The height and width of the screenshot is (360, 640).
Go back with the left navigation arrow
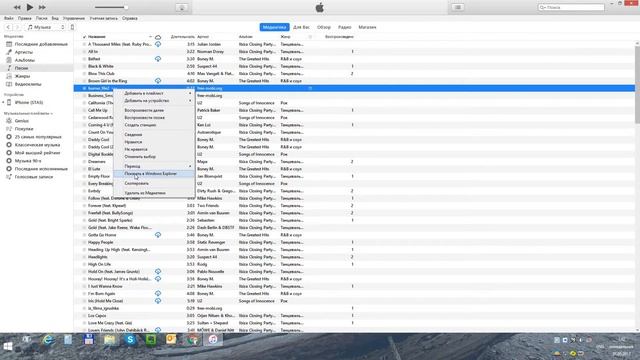(8, 27)
